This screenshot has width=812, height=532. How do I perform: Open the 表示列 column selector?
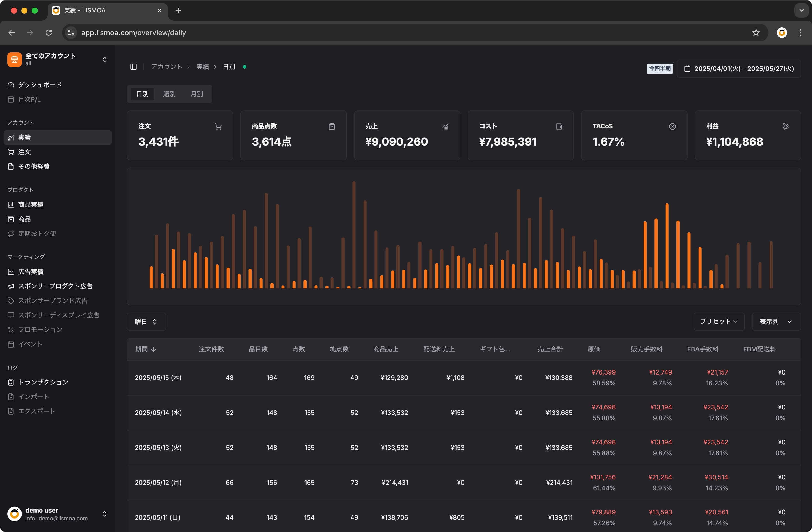click(x=776, y=322)
